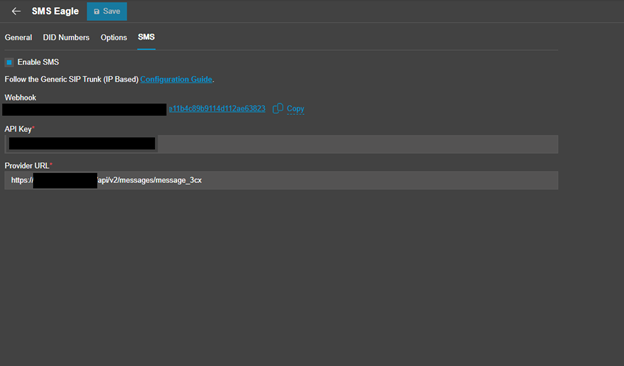Select the SMS tab

[x=146, y=37]
